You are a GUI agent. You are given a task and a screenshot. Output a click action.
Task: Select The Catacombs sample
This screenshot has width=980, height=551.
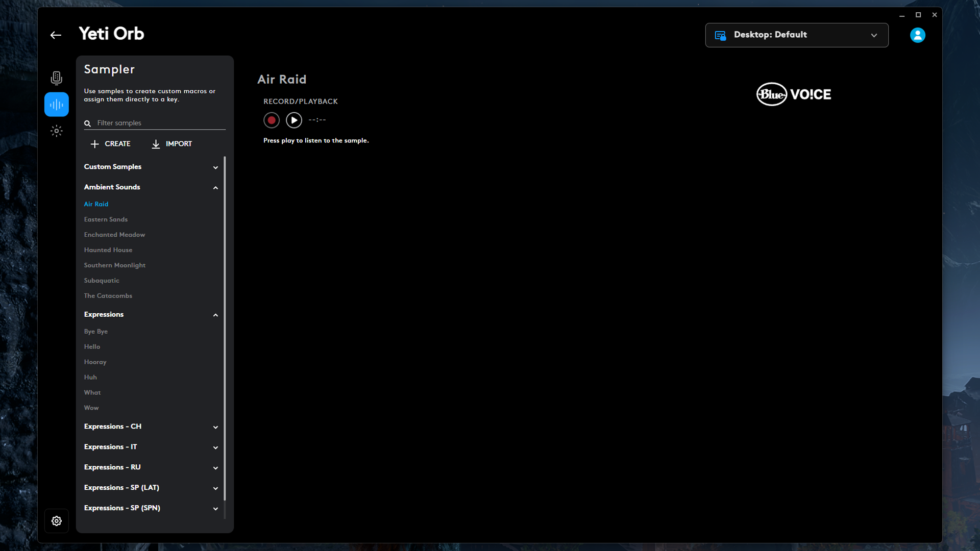108,296
